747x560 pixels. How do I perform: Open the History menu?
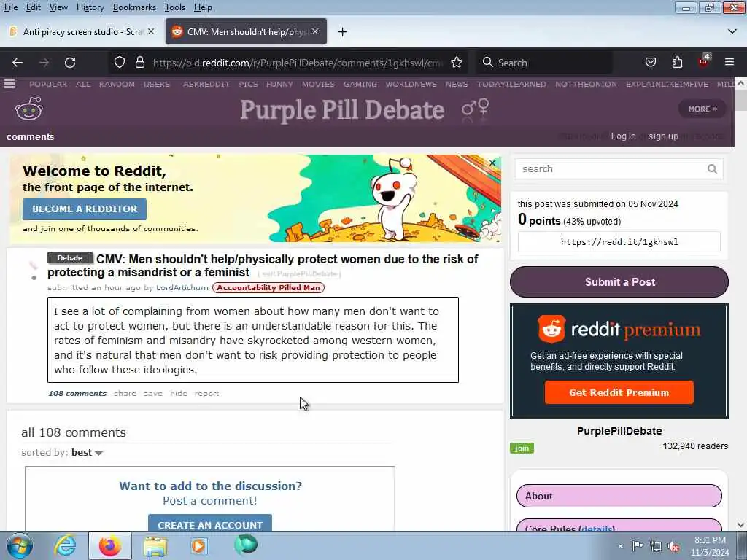90,7
